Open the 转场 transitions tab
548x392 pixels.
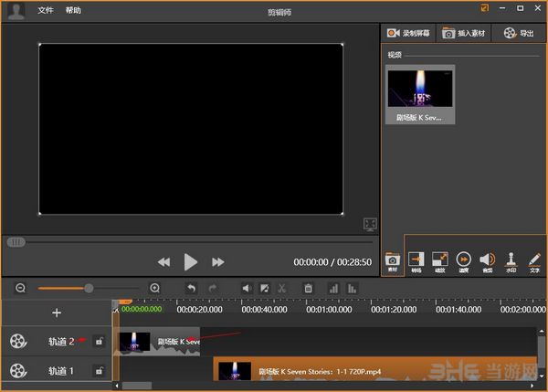coord(416,262)
